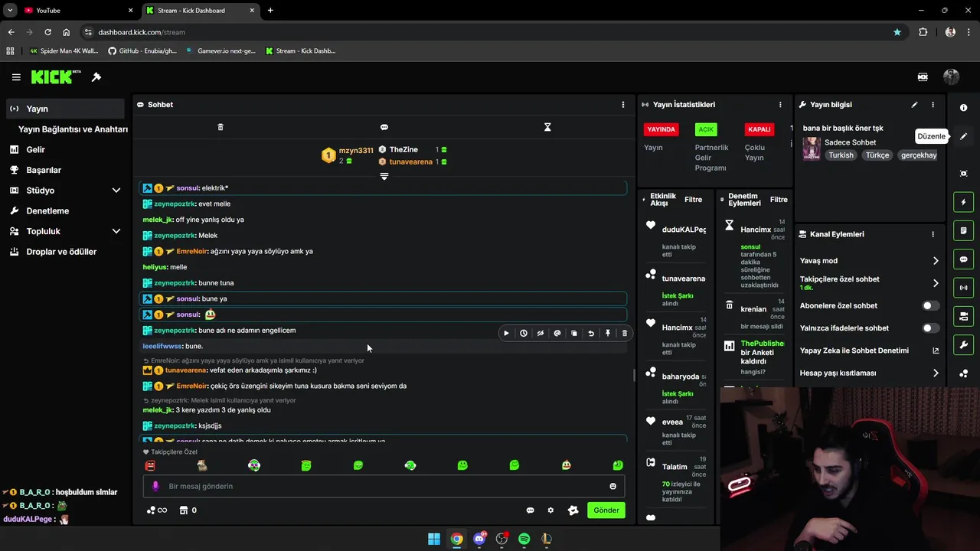Open the Yayın sidebar item
This screenshot has width=980, height=551.
pyautogui.click(x=64, y=109)
